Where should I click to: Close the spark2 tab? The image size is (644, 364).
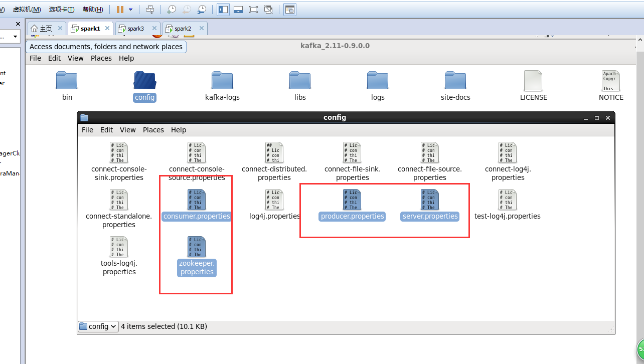pyautogui.click(x=201, y=28)
